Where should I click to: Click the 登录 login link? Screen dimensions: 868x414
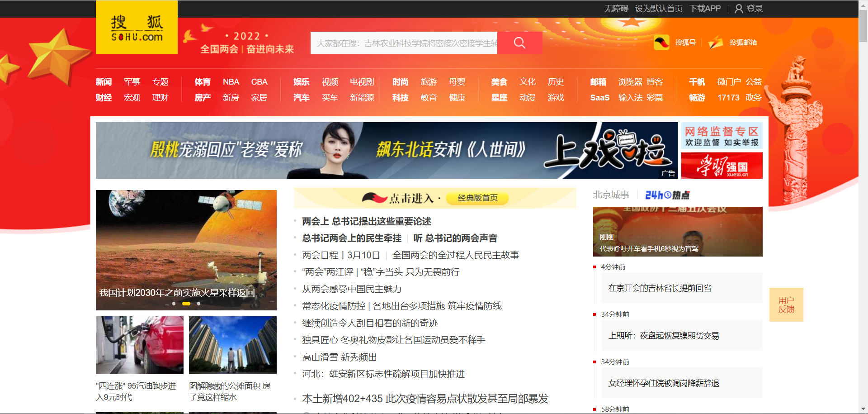tap(755, 9)
